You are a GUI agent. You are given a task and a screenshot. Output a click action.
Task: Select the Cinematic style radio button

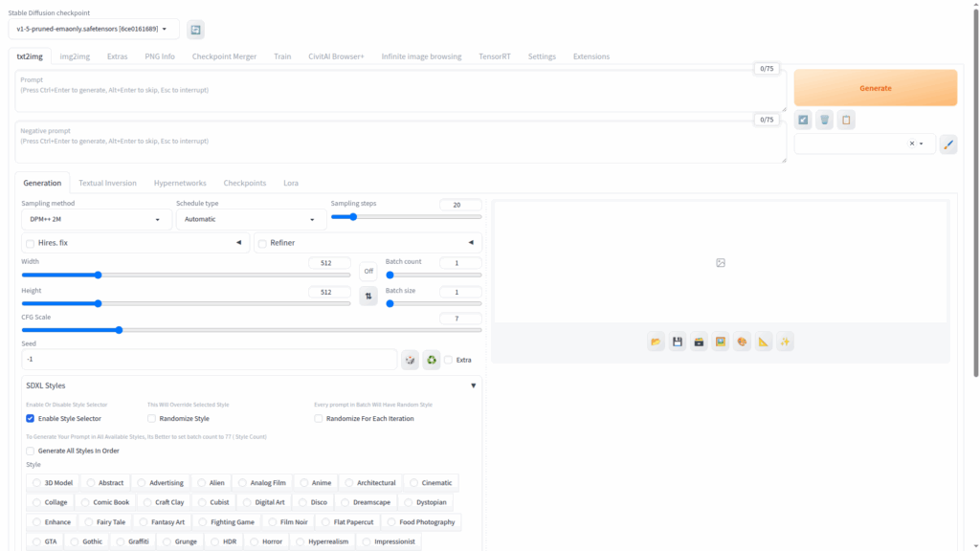click(x=412, y=483)
